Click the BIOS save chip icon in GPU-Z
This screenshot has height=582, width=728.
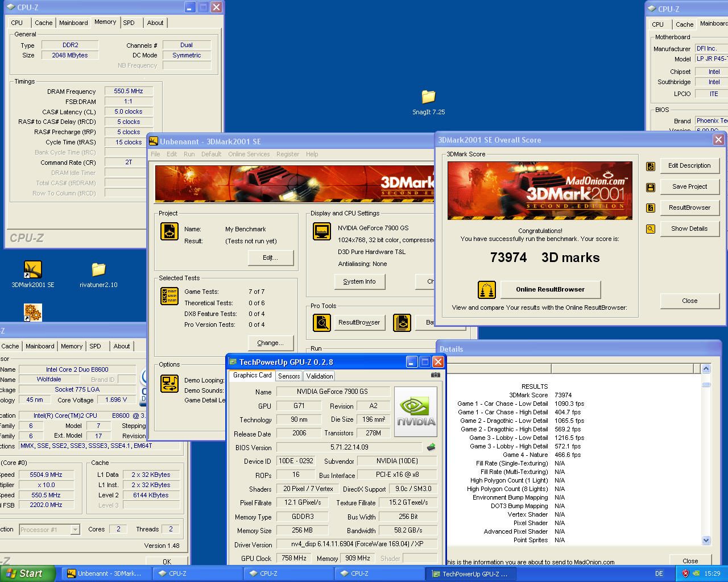tap(431, 447)
